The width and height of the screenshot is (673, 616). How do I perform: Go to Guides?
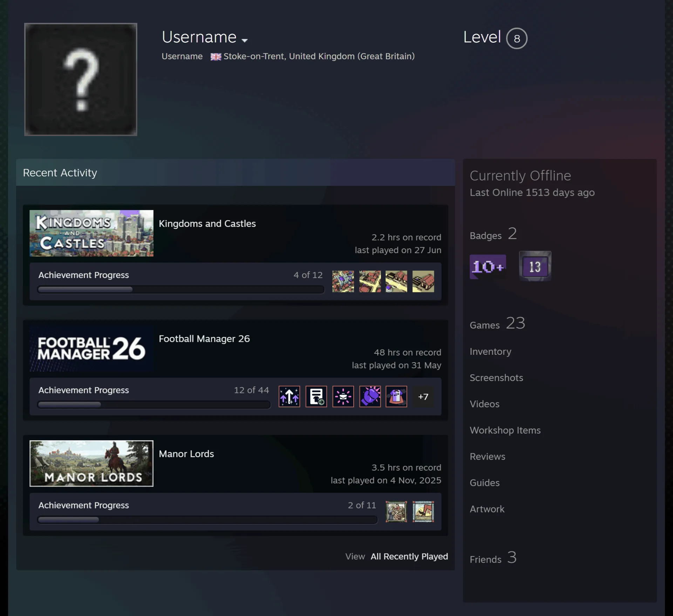pos(484,483)
